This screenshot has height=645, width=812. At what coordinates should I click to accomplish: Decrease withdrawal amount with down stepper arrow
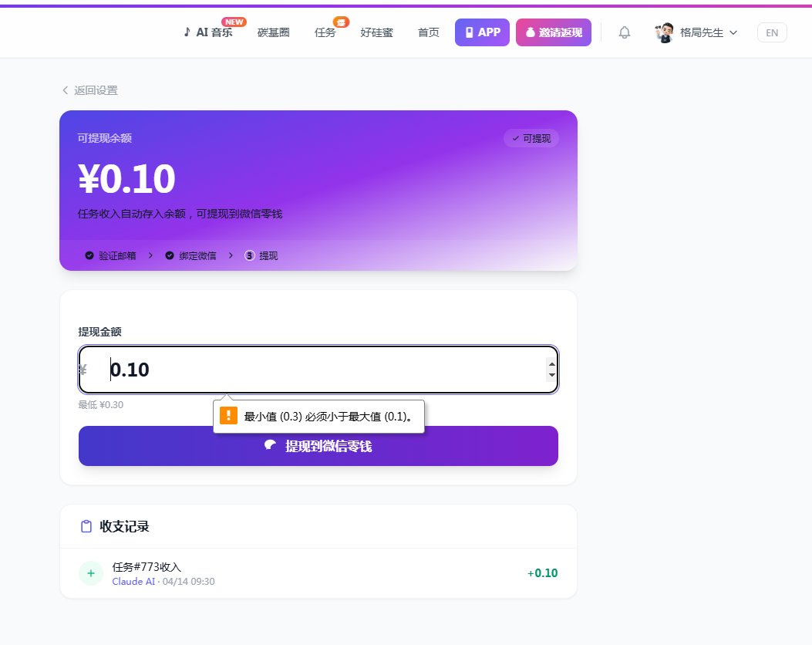click(551, 376)
